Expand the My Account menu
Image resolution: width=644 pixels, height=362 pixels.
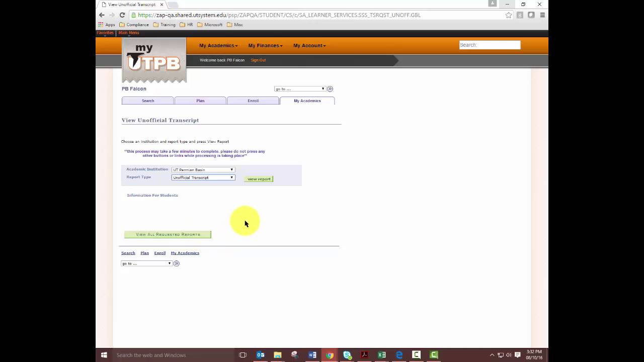pyautogui.click(x=309, y=46)
